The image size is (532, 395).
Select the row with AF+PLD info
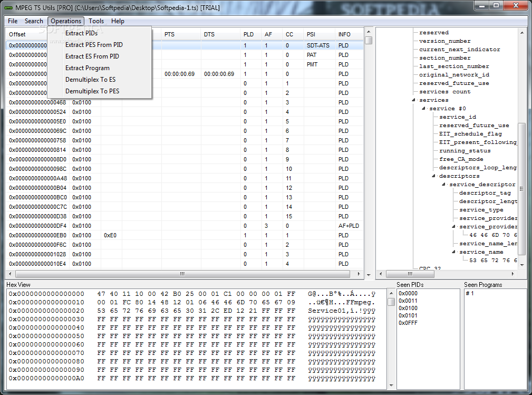coord(185,226)
